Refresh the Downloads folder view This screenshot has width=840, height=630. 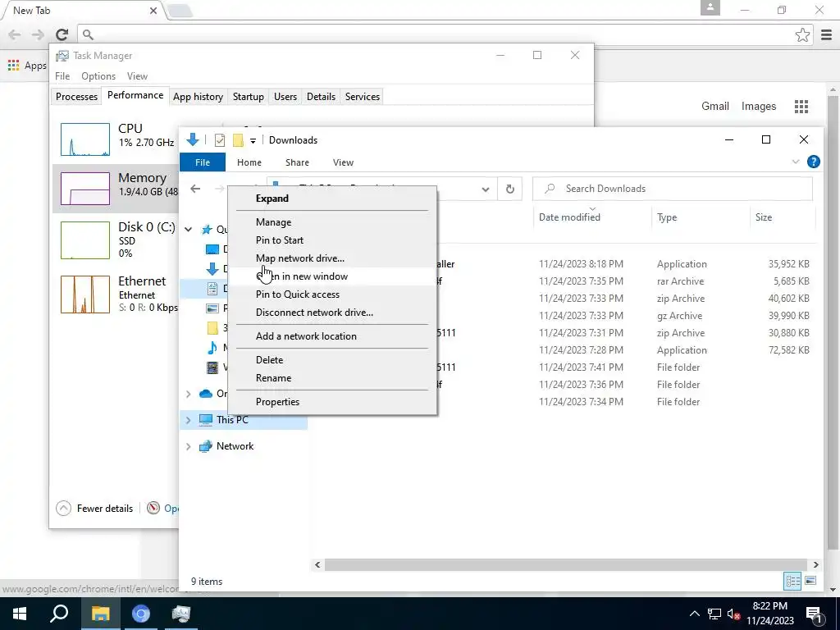point(510,189)
